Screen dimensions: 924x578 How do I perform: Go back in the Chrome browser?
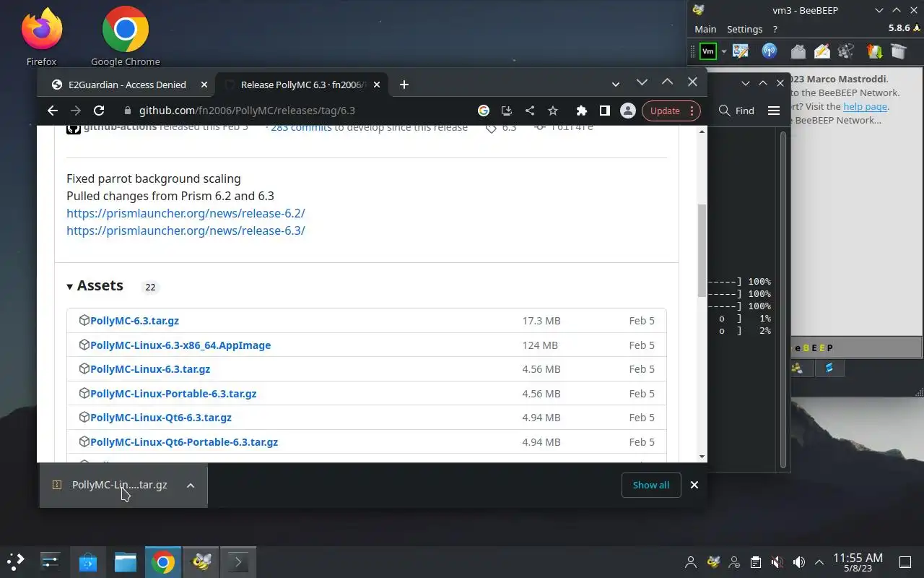pyautogui.click(x=52, y=111)
